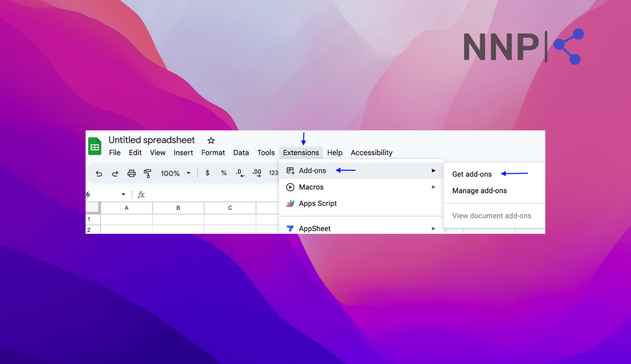
Task: Click the select-all corner box
Action: [93, 208]
